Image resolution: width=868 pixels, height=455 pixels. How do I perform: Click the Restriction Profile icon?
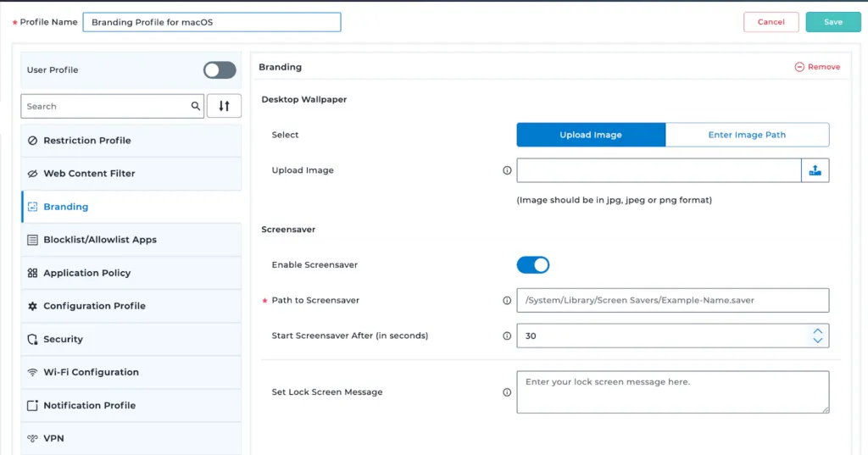point(33,141)
